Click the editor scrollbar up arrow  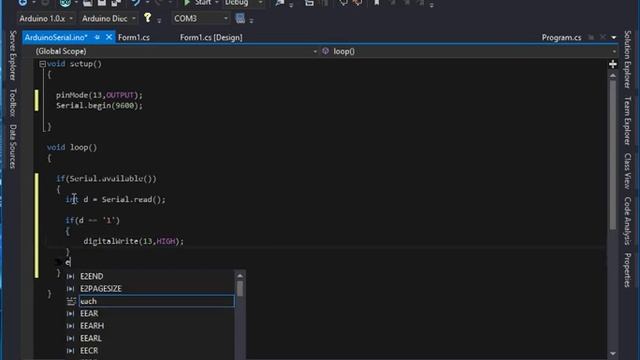click(613, 76)
